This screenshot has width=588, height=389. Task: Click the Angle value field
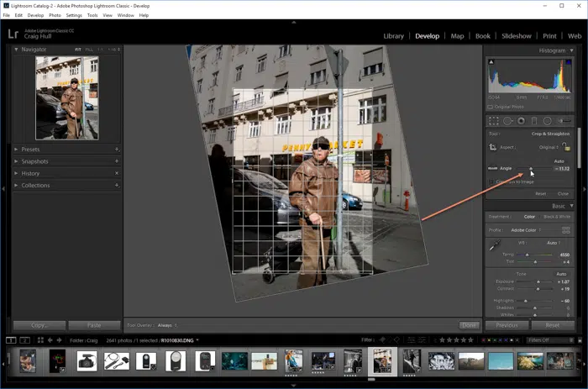point(562,168)
